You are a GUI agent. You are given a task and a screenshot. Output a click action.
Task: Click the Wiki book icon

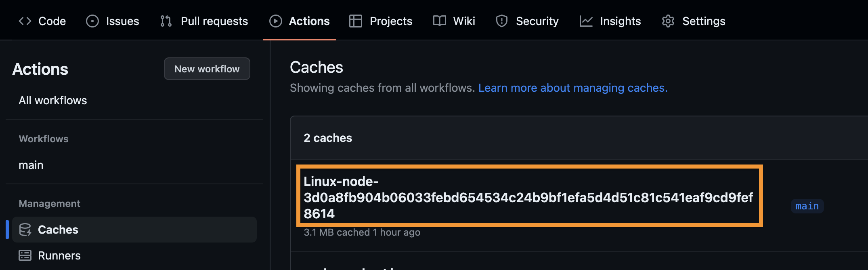(439, 21)
